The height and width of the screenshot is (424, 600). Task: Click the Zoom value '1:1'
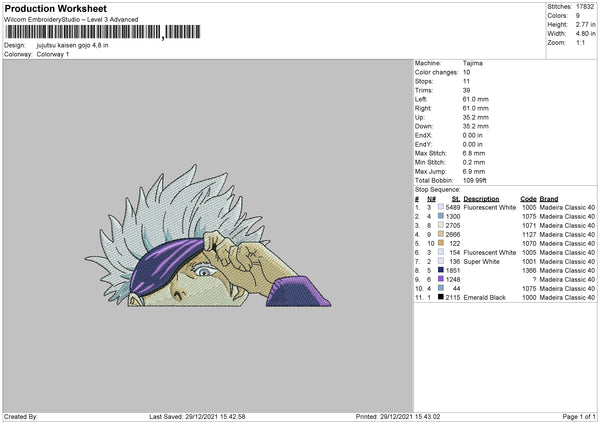pos(580,42)
